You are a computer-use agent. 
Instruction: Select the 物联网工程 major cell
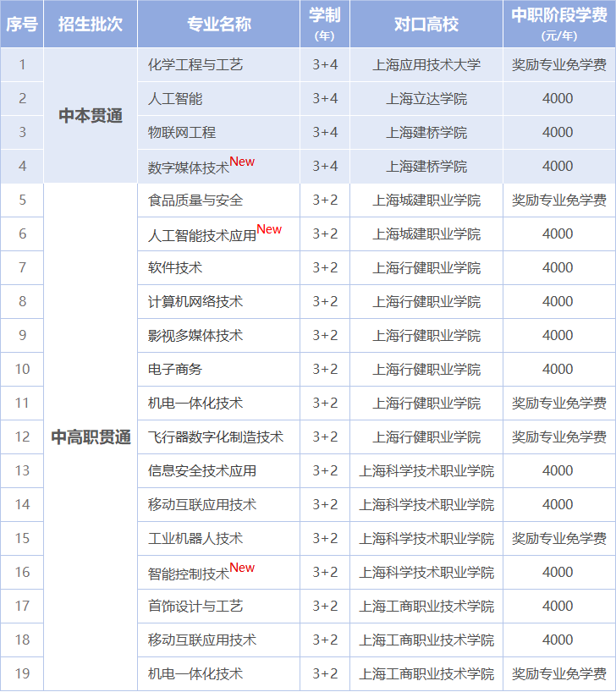coord(218,133)
